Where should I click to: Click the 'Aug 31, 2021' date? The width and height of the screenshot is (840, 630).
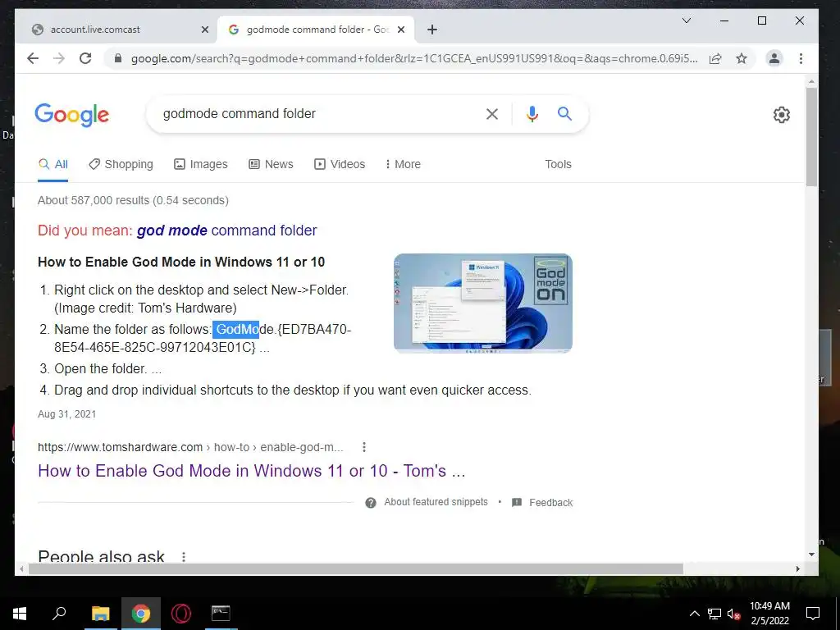(67, 414)
